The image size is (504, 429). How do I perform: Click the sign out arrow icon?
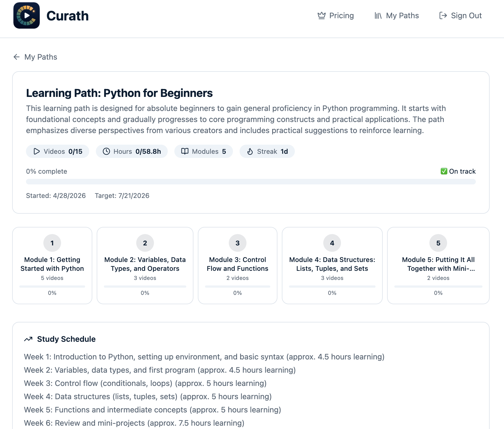[443, 15]
